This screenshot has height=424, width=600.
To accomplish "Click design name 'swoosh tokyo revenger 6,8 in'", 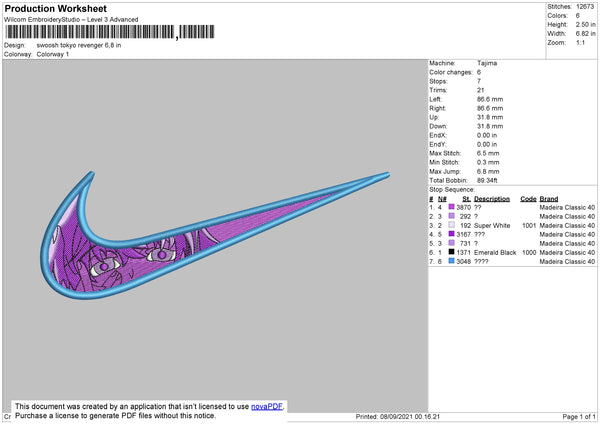I will tap(79, 45).
